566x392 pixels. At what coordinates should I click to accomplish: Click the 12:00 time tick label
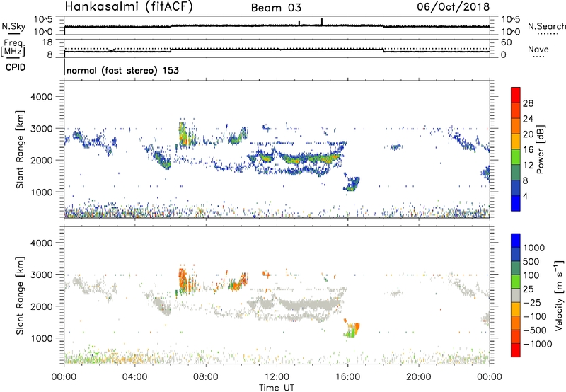[x=277, y=377]
